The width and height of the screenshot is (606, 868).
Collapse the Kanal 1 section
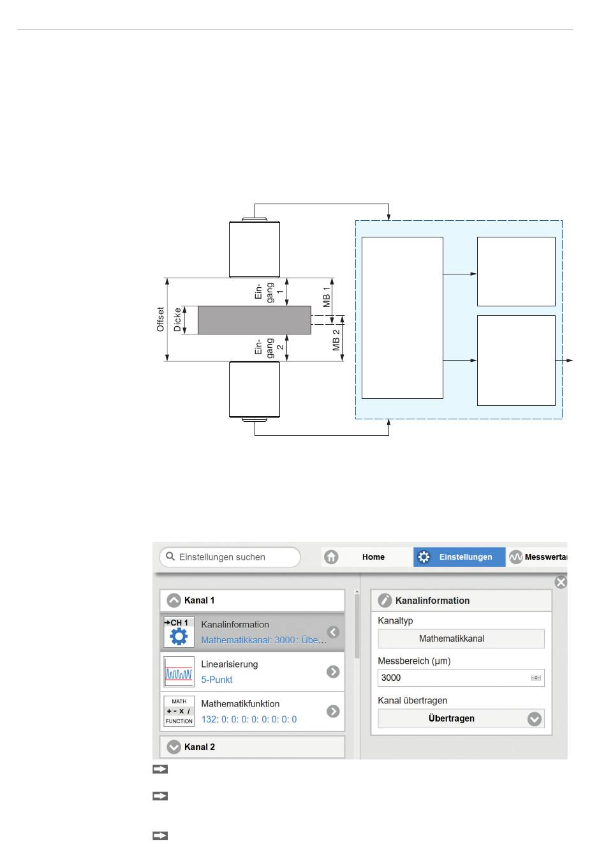tap(174, 601)
